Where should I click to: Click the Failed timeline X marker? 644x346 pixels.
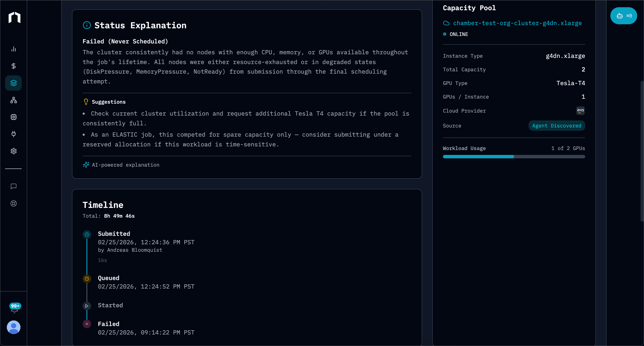tap(87, 324)
